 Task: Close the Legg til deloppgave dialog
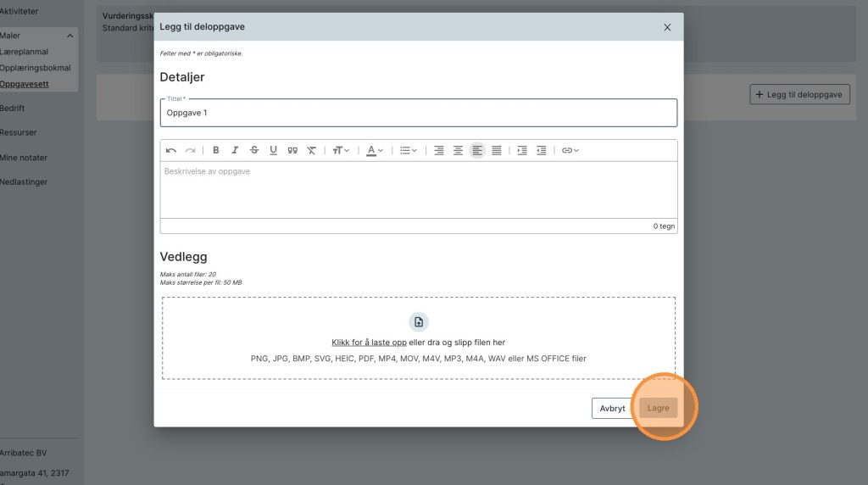pos(667,27)
